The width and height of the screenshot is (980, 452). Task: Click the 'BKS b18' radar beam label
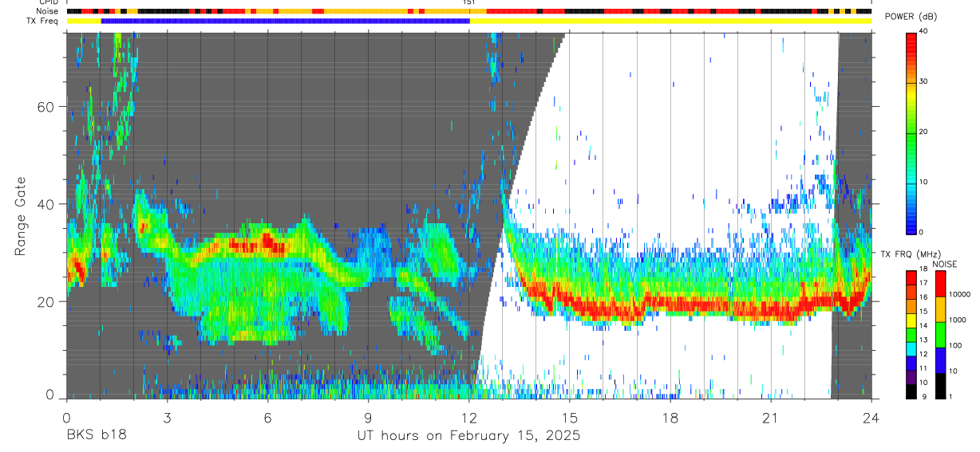(96, 435)
